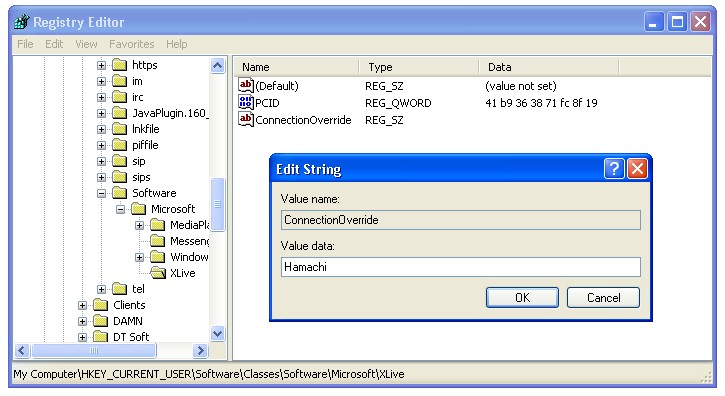Select the (Default) value name
The image size is (725, 396).
pos(277,86)
